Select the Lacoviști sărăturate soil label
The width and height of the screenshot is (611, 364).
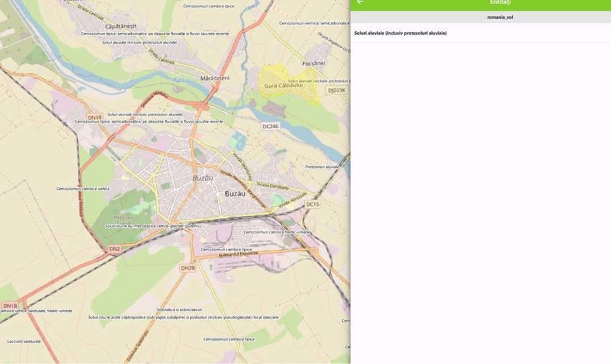click(24, 341)
